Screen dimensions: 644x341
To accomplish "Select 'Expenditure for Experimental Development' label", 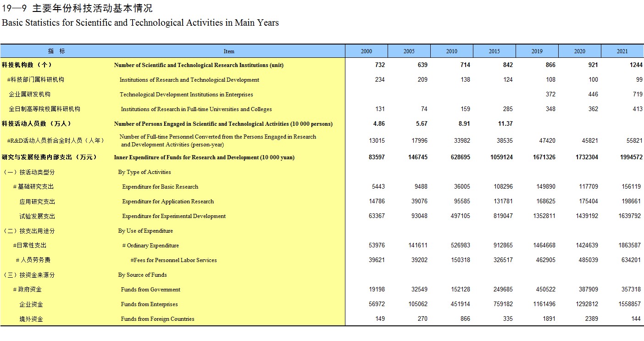I will pos(174,216).
